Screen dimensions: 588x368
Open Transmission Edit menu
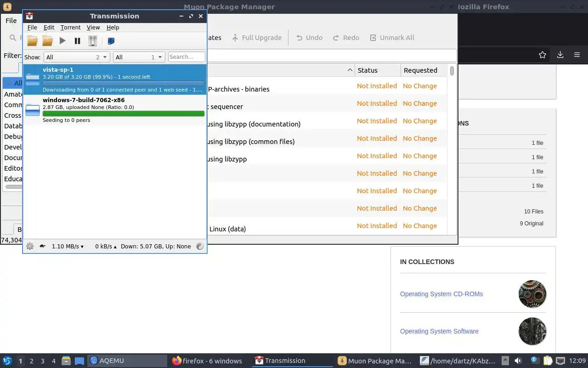pos(49,28)
